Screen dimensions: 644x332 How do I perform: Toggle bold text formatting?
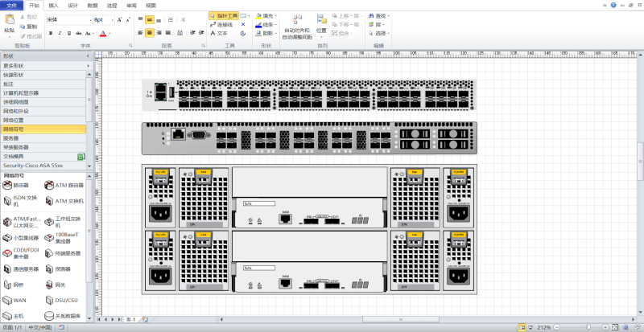tap(51, 33)
